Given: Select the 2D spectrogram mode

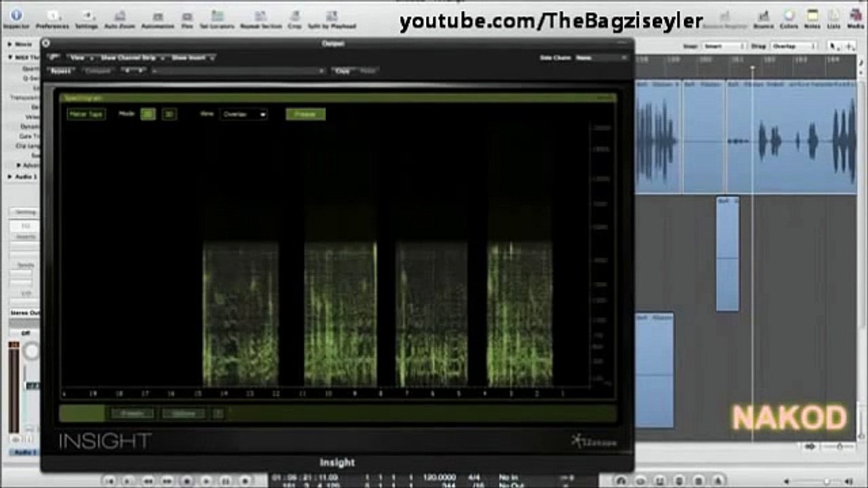Looking at the screenshot, I should 148,114.
